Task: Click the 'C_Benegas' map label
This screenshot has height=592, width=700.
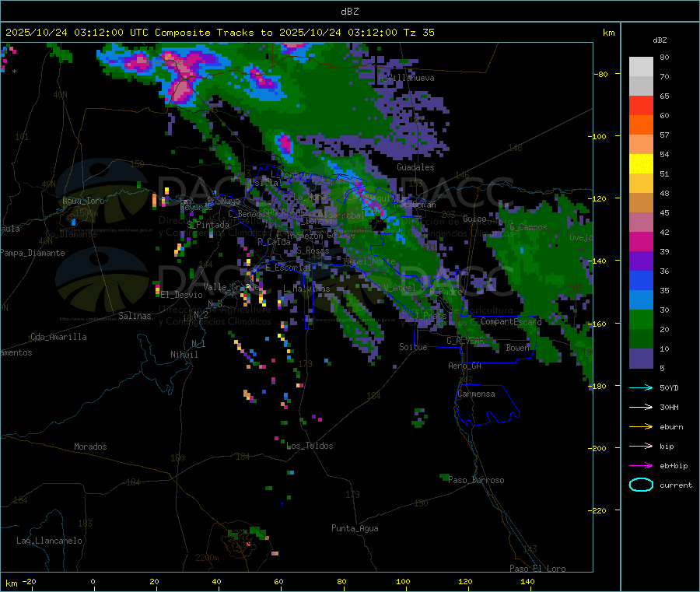Action: pos(249,214)
